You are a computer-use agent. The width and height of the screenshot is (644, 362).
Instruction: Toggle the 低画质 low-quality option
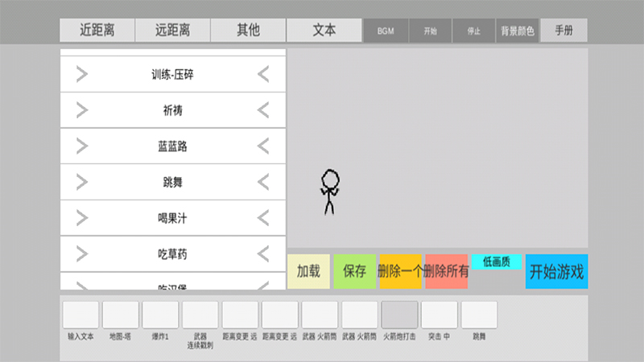pyautogui.click(x=497, y=261)
